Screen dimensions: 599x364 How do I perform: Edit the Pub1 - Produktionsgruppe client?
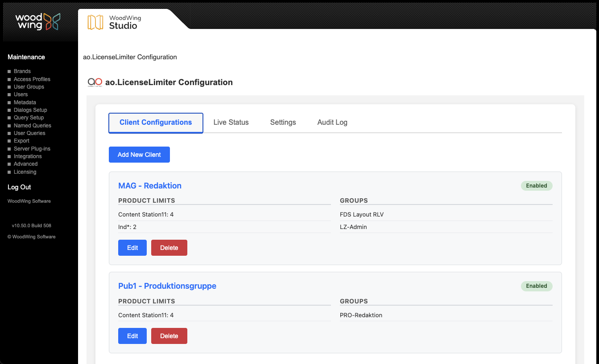click(132, 336)
